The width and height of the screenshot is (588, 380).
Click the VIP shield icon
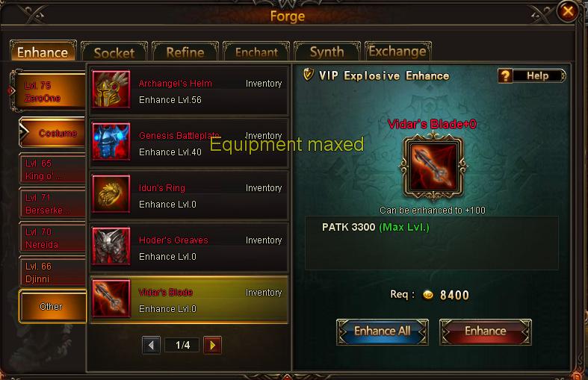[x=308, y=75]
